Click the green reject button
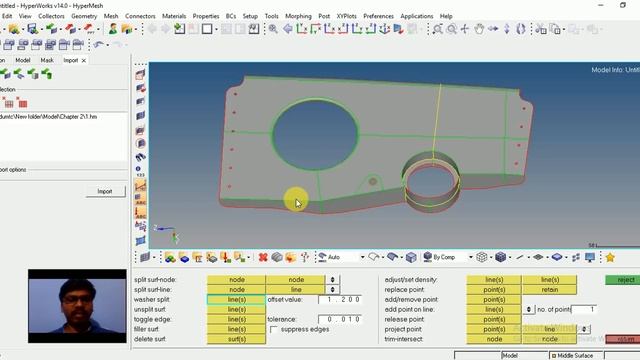The width and height of the screenshot is (640, 360). (x=623, y=280)
